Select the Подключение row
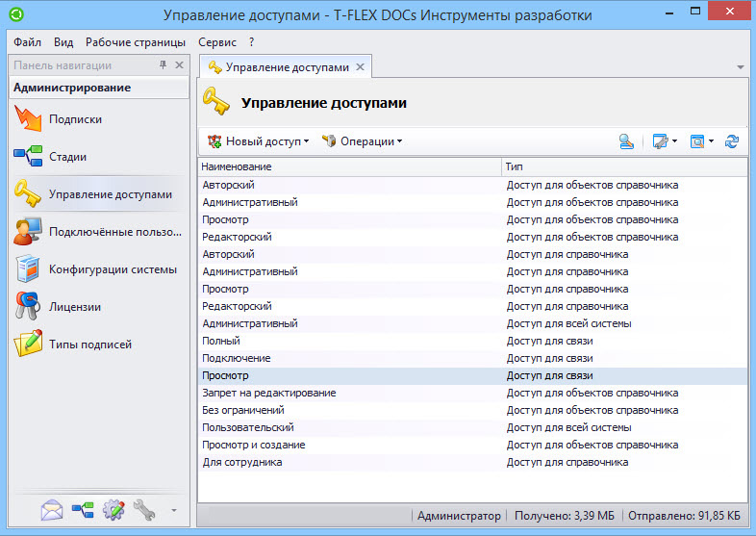Viewport: 756px width, 536px height. 472,358
